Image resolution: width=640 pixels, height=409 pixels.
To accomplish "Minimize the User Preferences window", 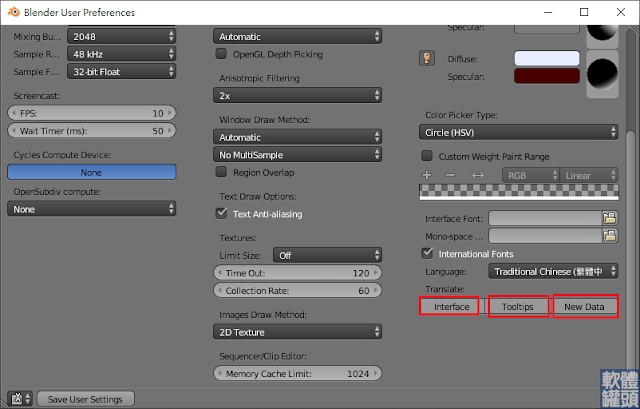I will click(x=548, y=12).
